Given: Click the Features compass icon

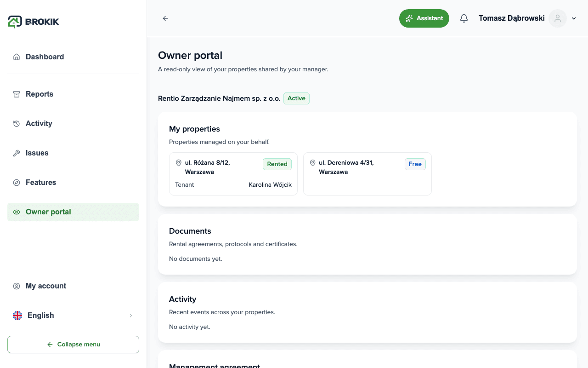Looking at the screenshot, I should click(17, 183).
